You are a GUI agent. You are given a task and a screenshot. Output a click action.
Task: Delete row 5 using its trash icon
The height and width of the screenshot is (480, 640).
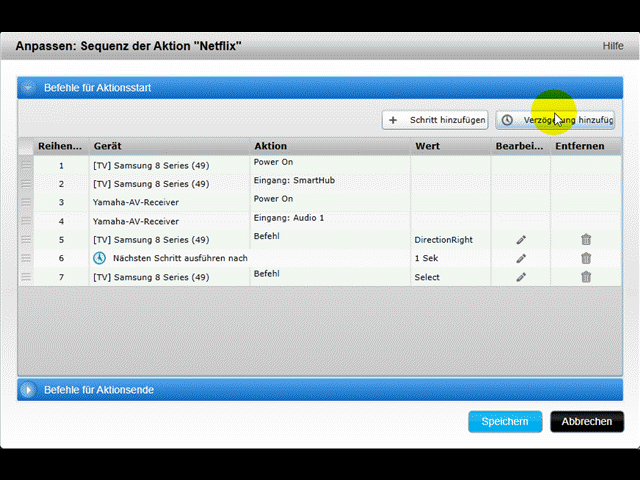point(586,240)
